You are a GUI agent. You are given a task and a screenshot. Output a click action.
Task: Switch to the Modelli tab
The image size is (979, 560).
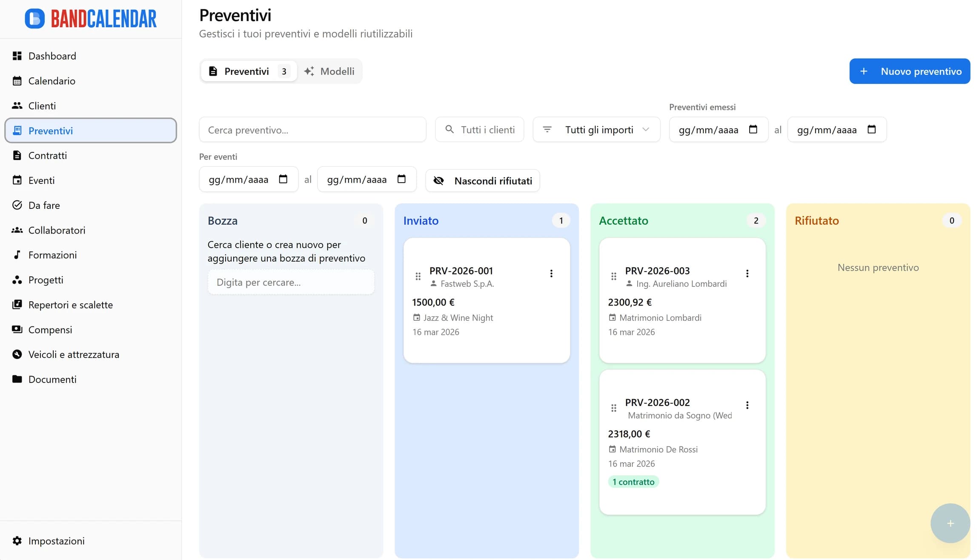[329, 71]
